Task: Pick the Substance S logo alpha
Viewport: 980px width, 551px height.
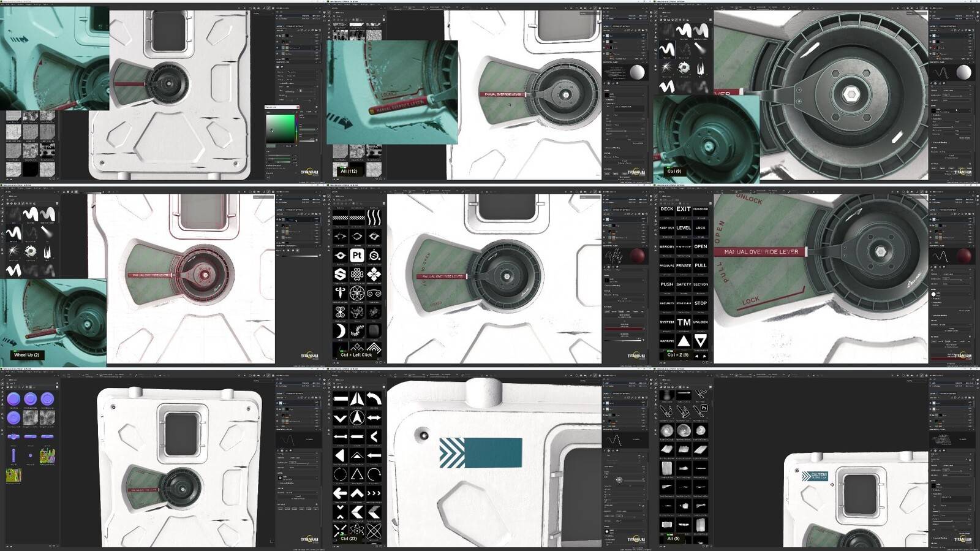Action: (341, 274)
